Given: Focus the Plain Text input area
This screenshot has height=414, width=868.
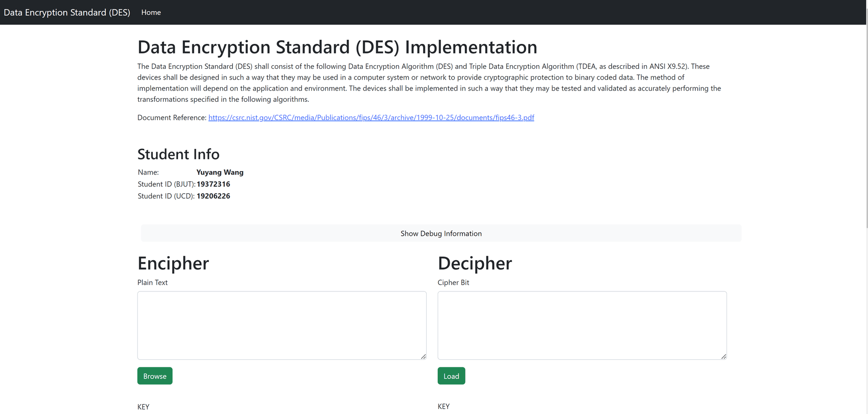Looking at the screenshot, I should click(x=282, y=325).
